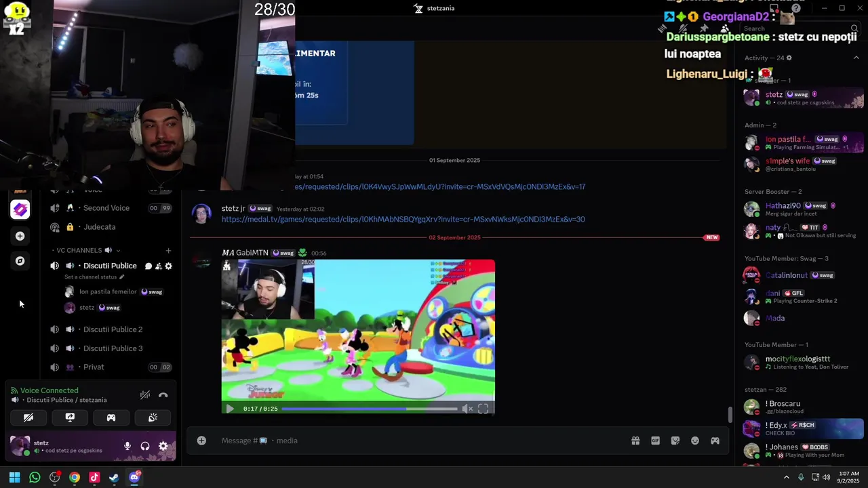Open medal.tv clip link ending v=30

(403, 219)
